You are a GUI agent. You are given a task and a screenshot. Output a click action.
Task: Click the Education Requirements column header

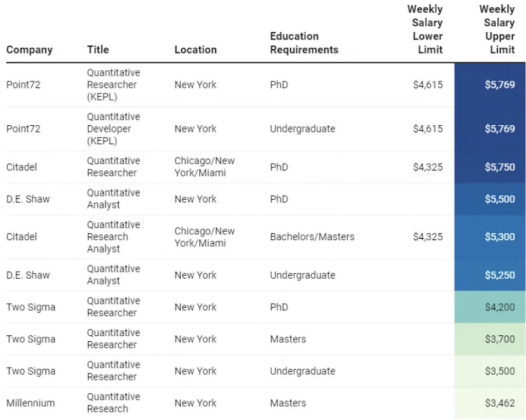(304, 43)
